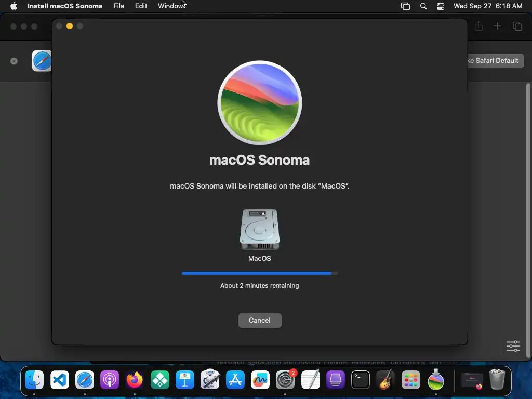Open Keynote from the Dock
The width and height of the screenshot is (532, 399).
[185, 380]
